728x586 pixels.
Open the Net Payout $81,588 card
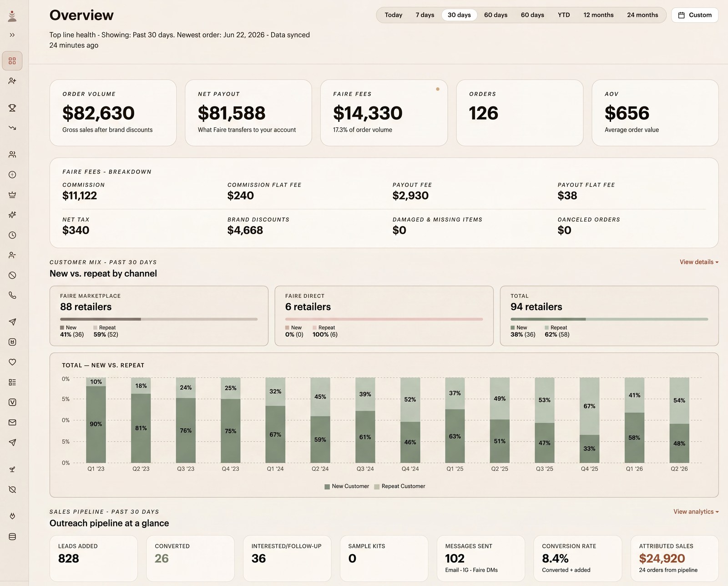click(x=248, y=113)
